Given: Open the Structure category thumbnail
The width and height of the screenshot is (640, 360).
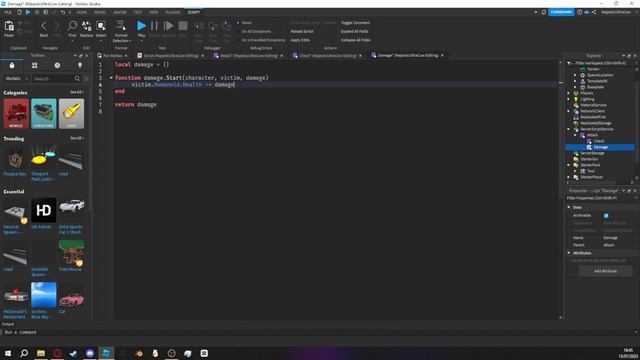Looking at the screenshot, I should point(44,113).
